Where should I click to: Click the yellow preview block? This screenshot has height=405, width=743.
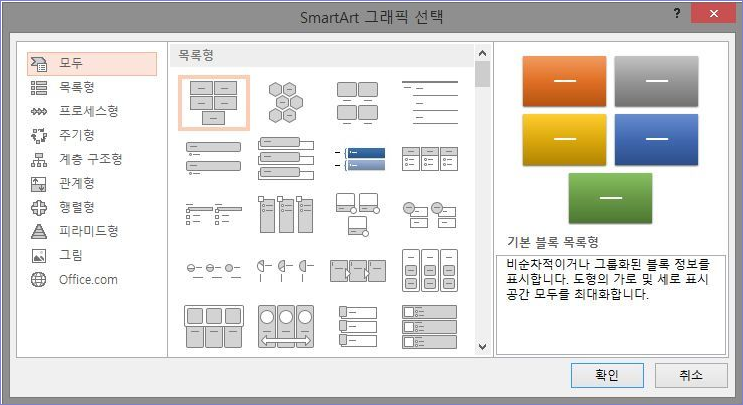pos(564,139)
